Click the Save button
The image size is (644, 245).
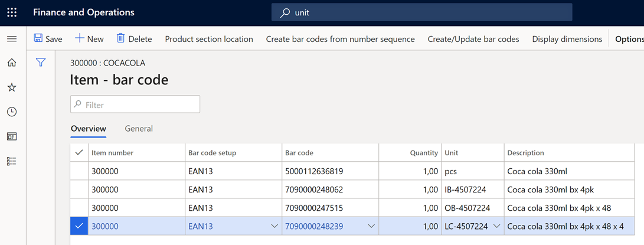[48, 39]
